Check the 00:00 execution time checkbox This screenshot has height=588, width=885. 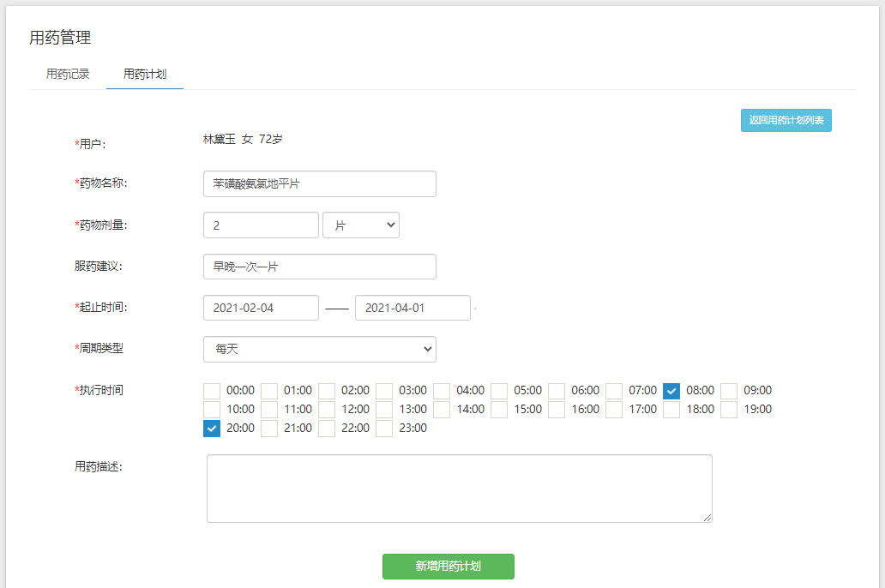[x=211, y=390]
